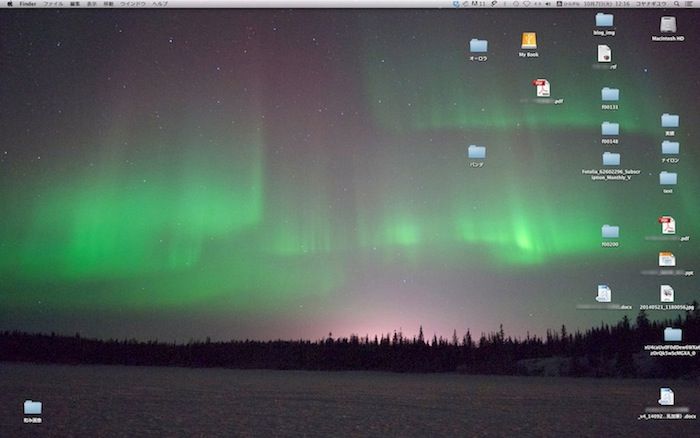Open the Apple menu

(10, 4)
